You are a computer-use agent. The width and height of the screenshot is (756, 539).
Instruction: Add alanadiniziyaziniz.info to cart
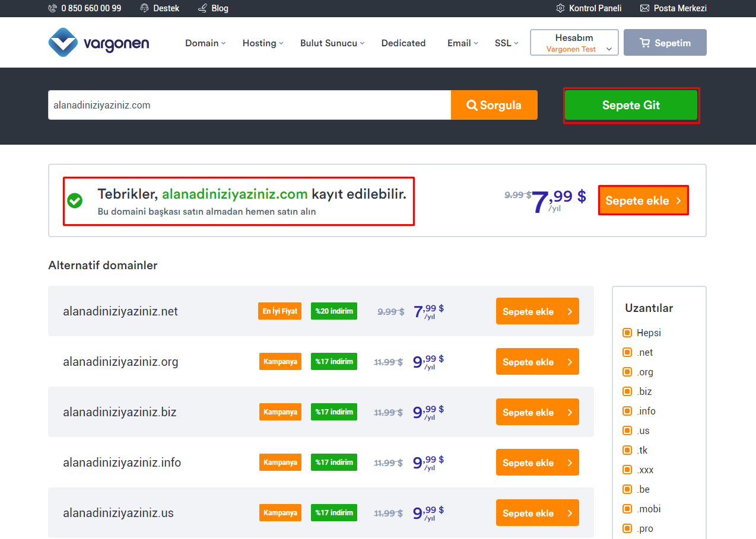[x=538, y=463]
